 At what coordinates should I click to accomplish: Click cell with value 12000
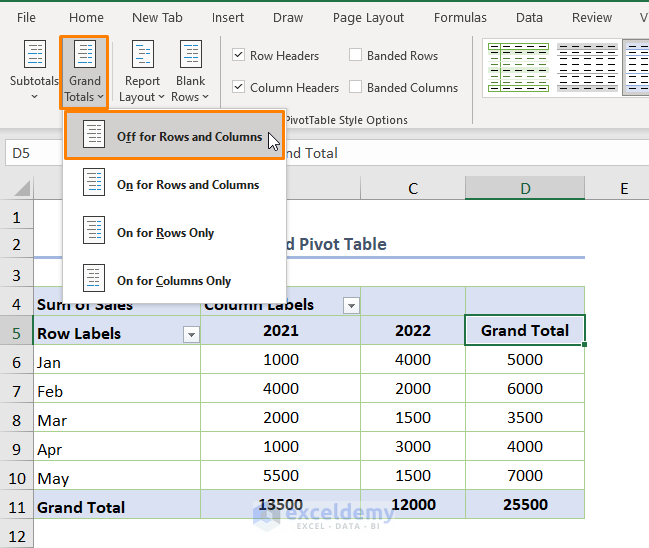[x=413, y=504]
